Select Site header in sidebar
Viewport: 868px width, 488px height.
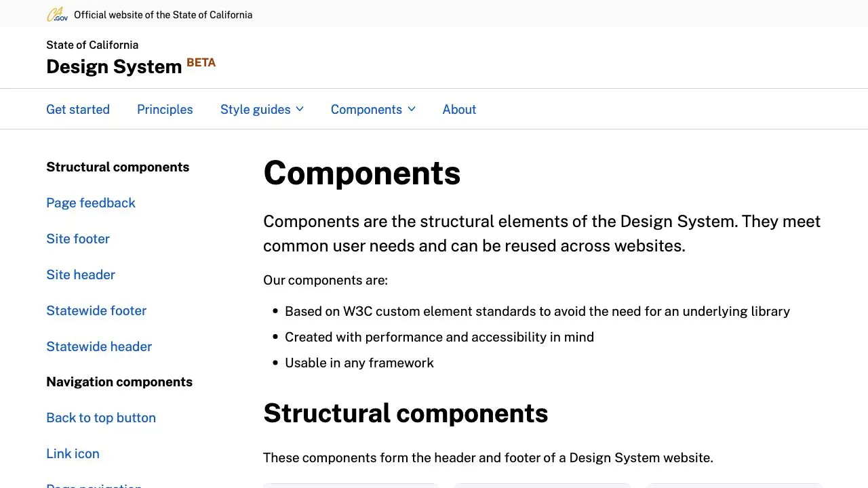(81, 274)
